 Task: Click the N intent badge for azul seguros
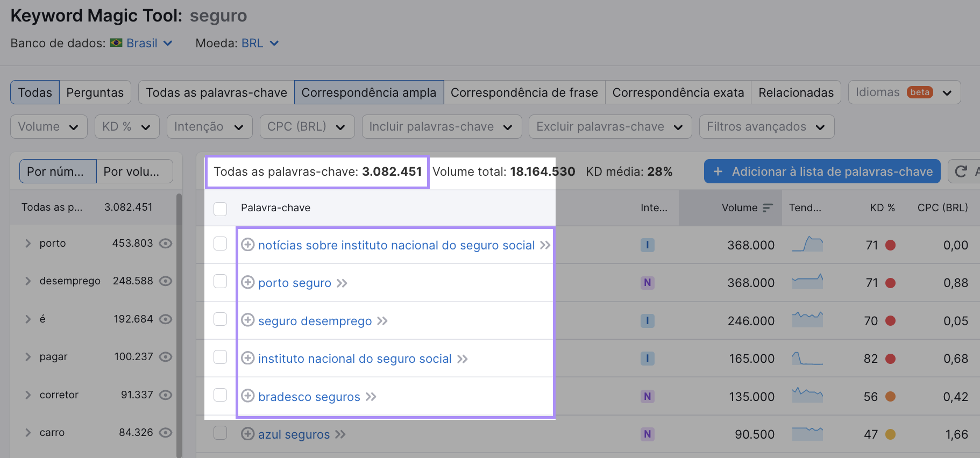[x=648, y=434]
